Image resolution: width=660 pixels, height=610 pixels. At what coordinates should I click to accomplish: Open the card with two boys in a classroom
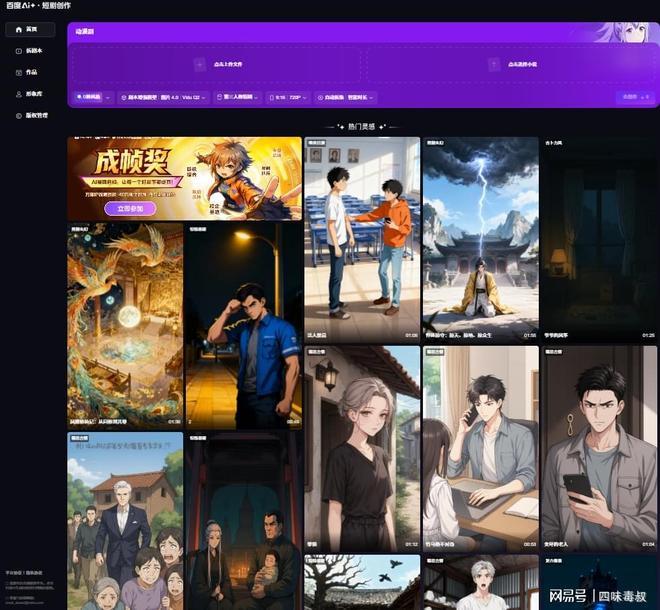(x=362, y=240)
